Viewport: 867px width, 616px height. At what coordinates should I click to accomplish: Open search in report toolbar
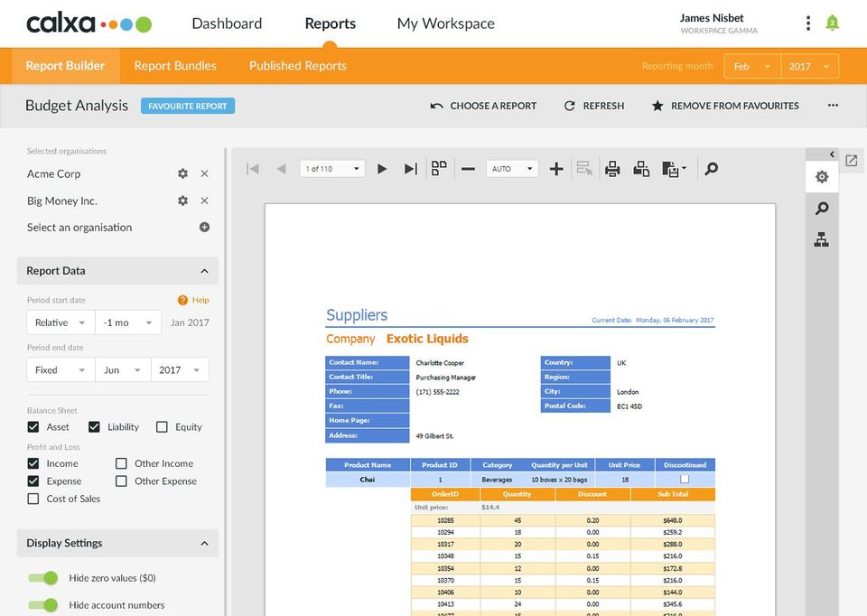click(712, 169)
